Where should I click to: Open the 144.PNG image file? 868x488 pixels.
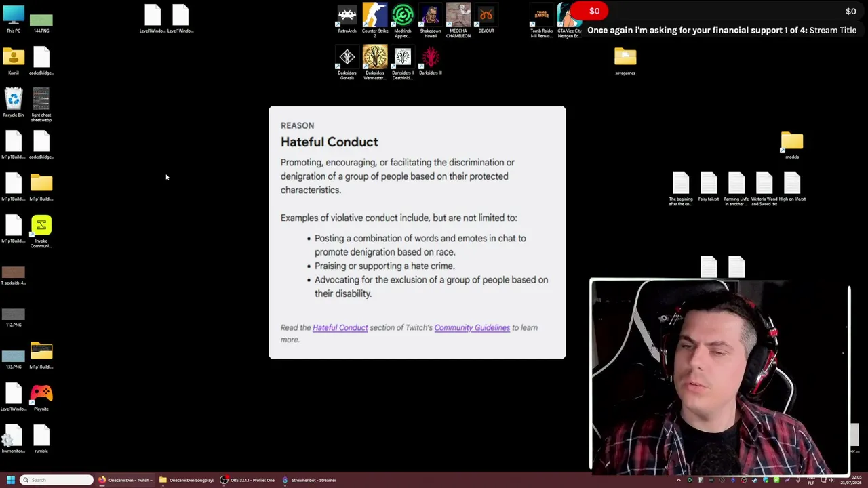click(41, 22)
